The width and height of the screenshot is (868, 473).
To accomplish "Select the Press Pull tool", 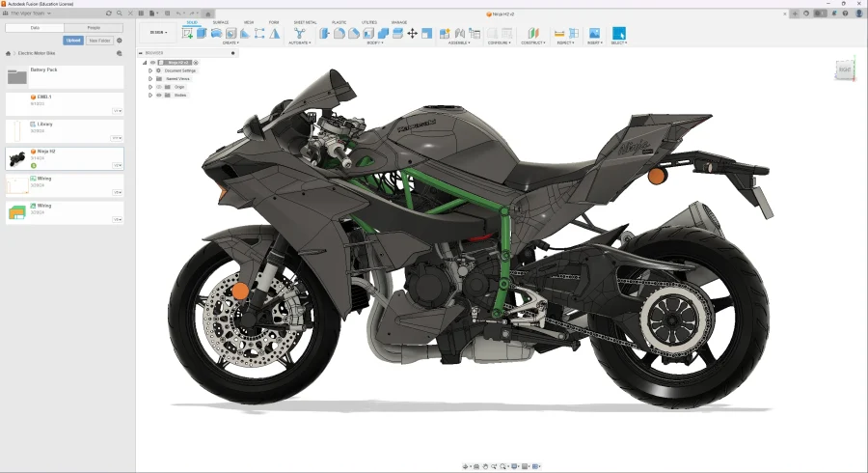I will click(x=324, y=34).
